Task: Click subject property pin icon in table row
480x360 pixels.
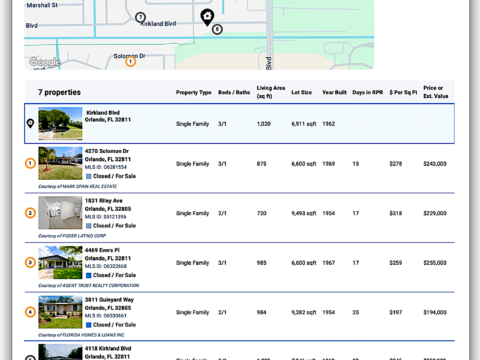Action: [x=30, y=123]
